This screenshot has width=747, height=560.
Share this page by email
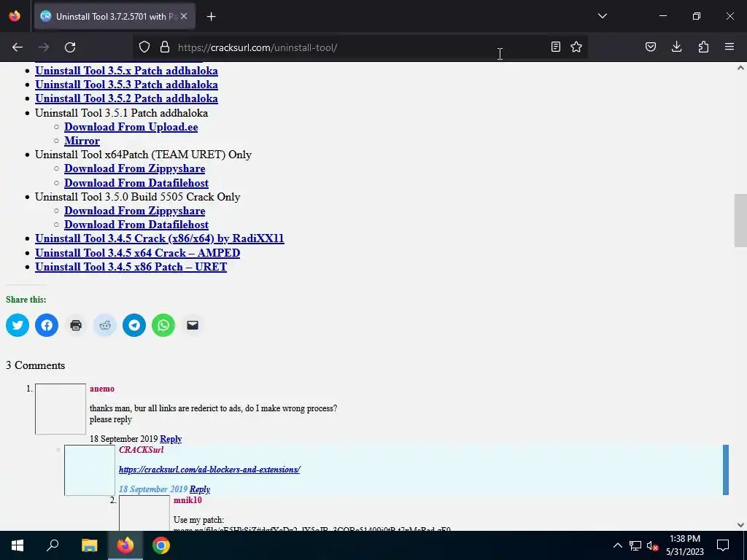pyautogui.click(x=193, y=325)
